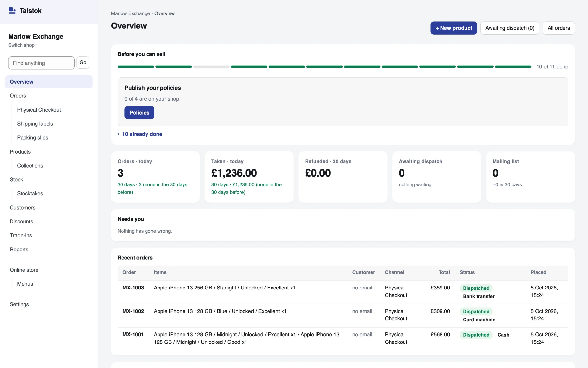The width and height of the screenshot is (588, 368).
Task: Click the Taken today £1,236.00 value
Action: click(234, 173)
